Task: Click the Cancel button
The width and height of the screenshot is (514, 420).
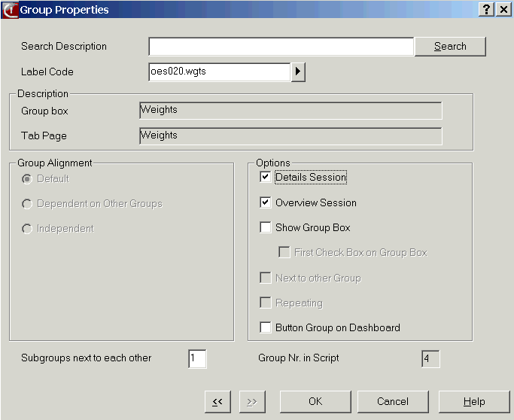Action: coord(393,402)
